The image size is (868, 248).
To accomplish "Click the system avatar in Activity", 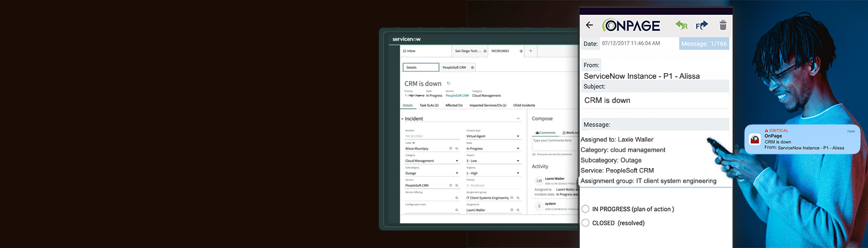I will [x=539, y=206].
